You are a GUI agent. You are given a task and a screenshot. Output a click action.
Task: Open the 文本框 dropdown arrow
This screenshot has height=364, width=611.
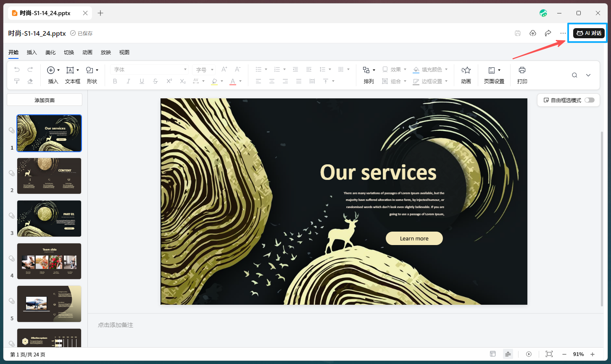(x=78, y=70)
